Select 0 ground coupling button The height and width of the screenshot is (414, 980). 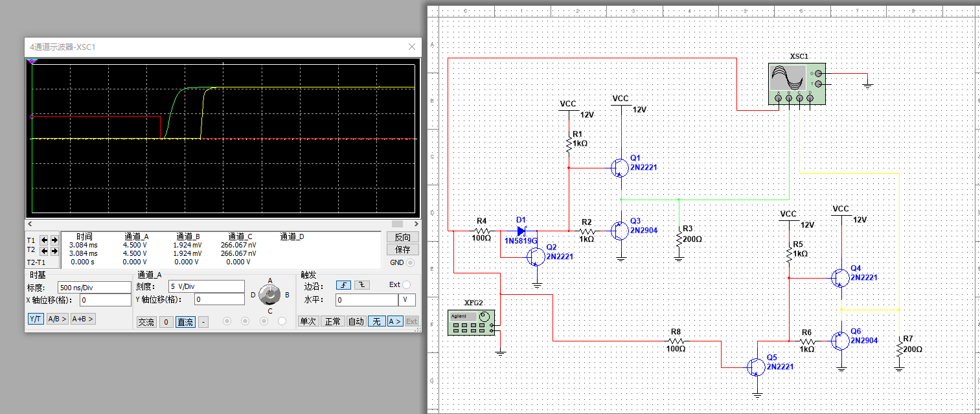pos(166,321)
